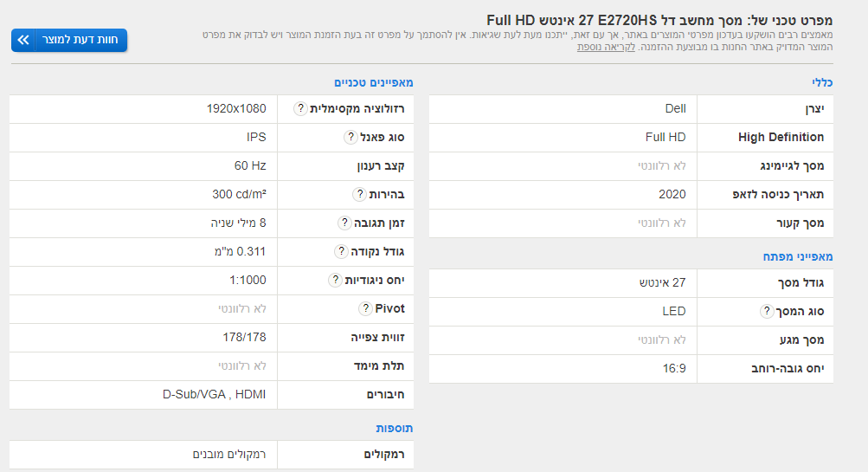Image resolution: width=868 pixels, height=472 pixels.
Task: Click the page title mentioning E2720HS
Action: 659,19
